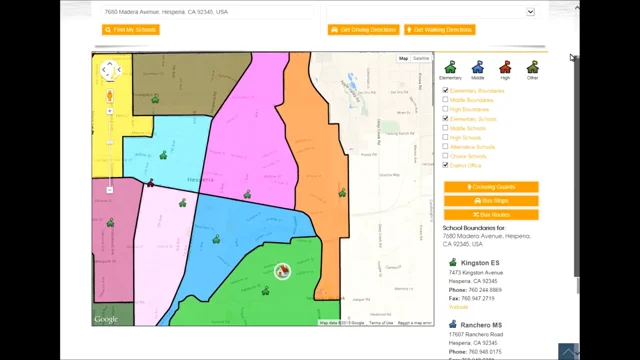
Task: Click the Kingston ES school icon
Action: pyautogui.click(x=453, y=262)
